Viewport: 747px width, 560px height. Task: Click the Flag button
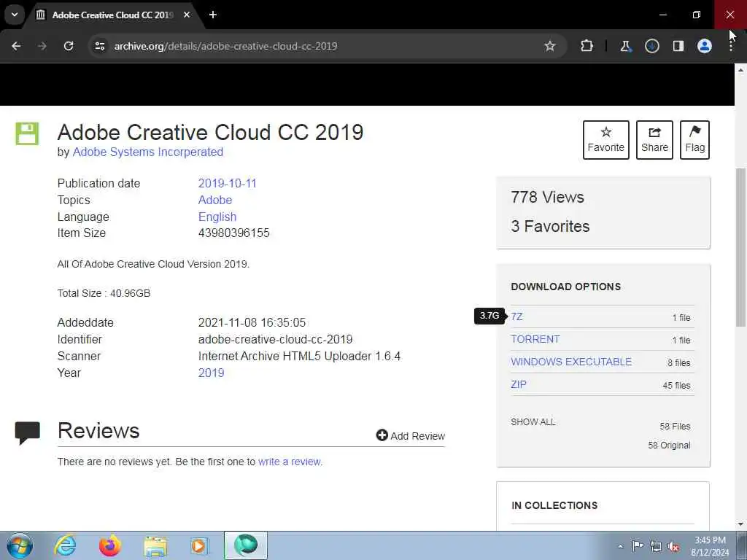tap(694, 140)
